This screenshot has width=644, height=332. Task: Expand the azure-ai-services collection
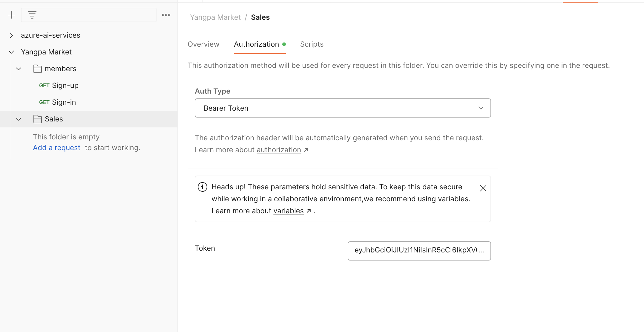[11, 35]
